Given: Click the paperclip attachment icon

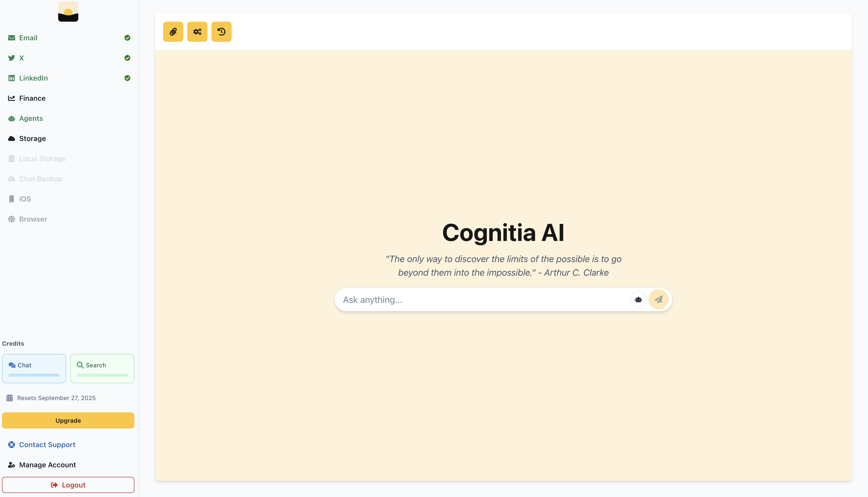Looking at the screenshot, I should pos(173,31).
